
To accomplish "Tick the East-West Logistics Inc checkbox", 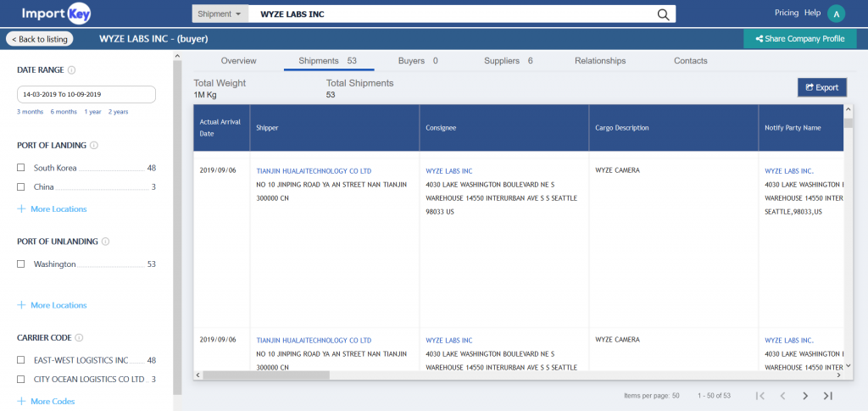I will coord(21,360).
